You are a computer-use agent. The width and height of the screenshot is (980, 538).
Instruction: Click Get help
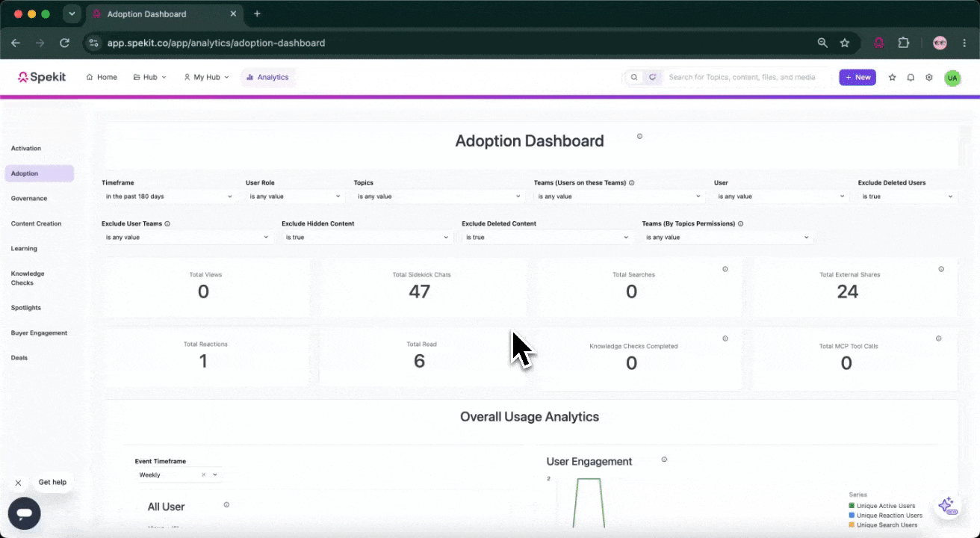[52, 483]
